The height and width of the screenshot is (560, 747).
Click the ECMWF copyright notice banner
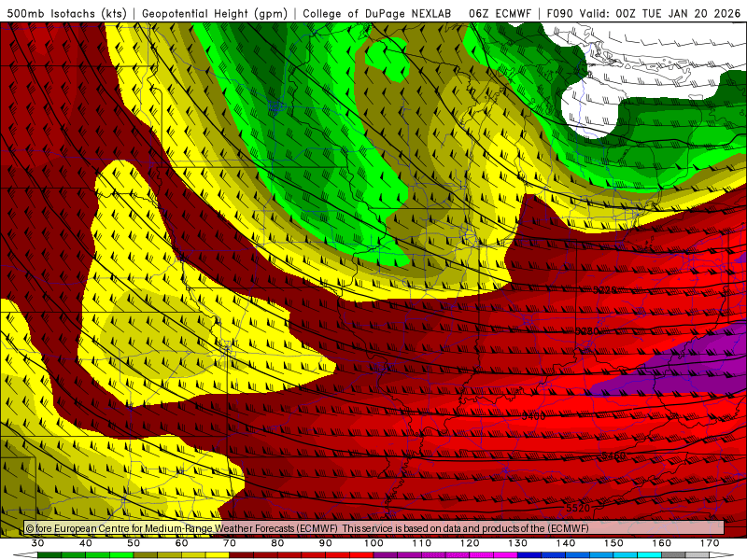pyautogui.click(x=374, y=528)
